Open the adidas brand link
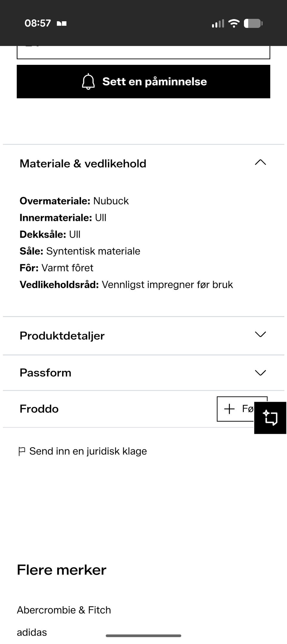 coord(32,632)
